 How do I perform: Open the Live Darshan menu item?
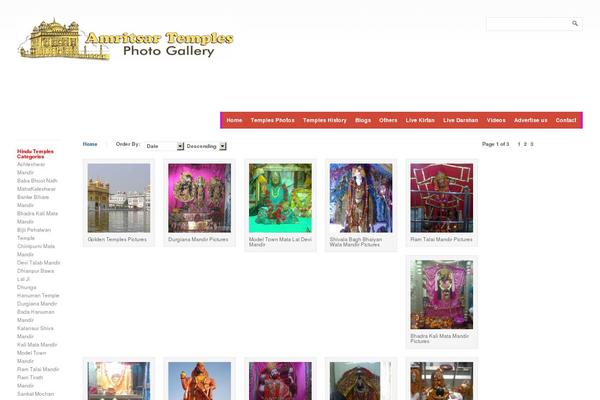[x=460, y=120]
